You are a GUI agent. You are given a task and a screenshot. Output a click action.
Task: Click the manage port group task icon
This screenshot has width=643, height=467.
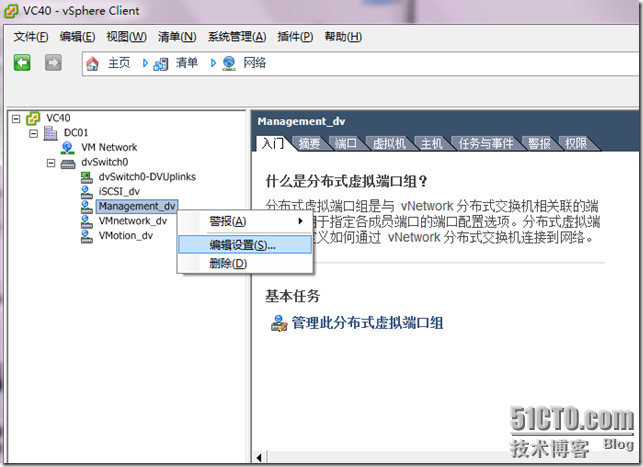coord(279,323)
